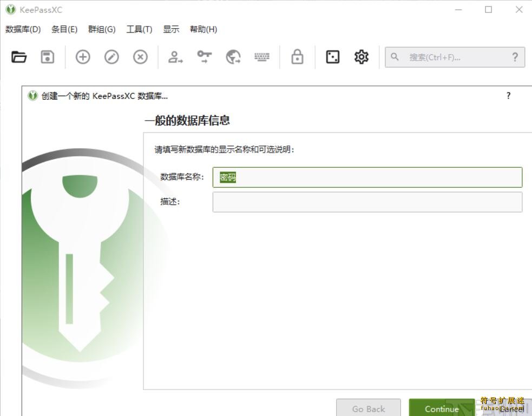This screenshot has width=532, height=416.
Task: Click the Continue button
Action: (x=442, y=408)
